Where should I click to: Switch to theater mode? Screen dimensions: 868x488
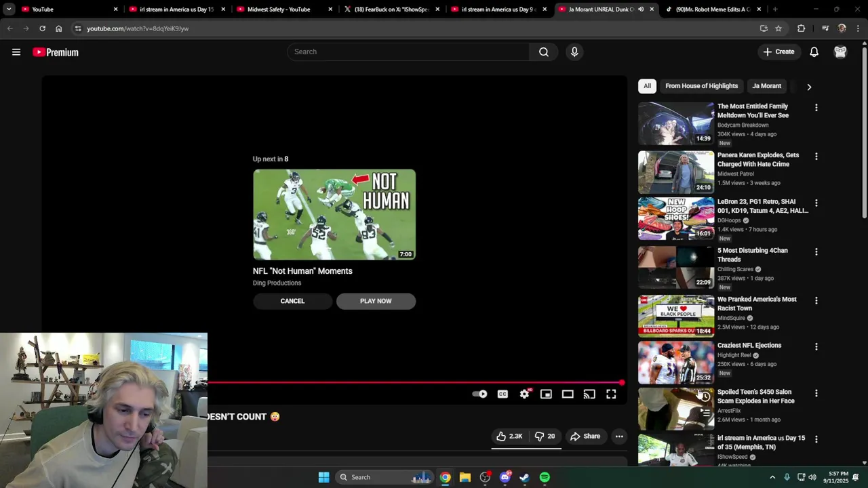point(568,394)
